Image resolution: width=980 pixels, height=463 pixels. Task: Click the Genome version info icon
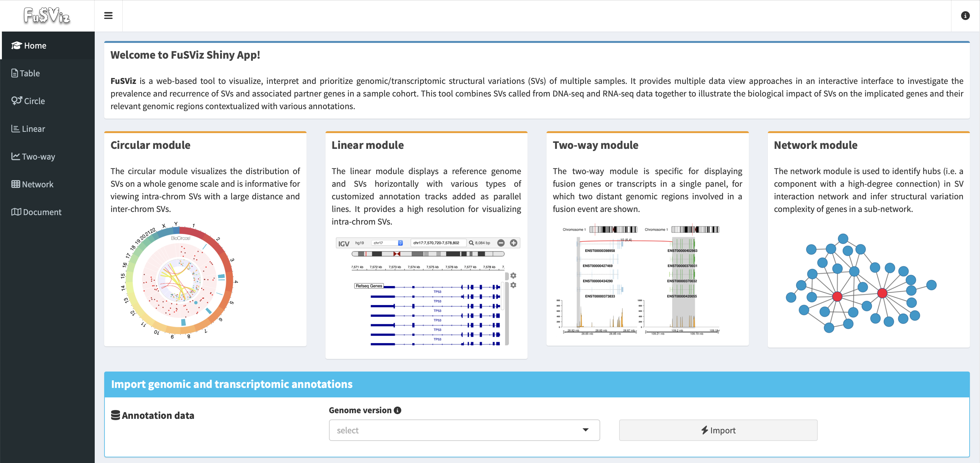pyautogui.click(x=397, y=410)
